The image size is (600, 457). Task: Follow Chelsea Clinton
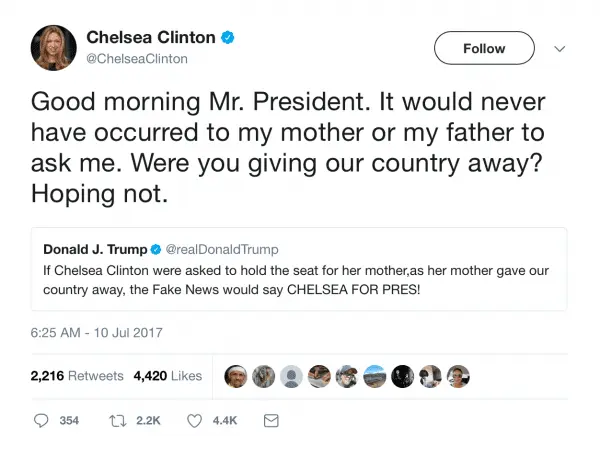click(x=484, y=47)
